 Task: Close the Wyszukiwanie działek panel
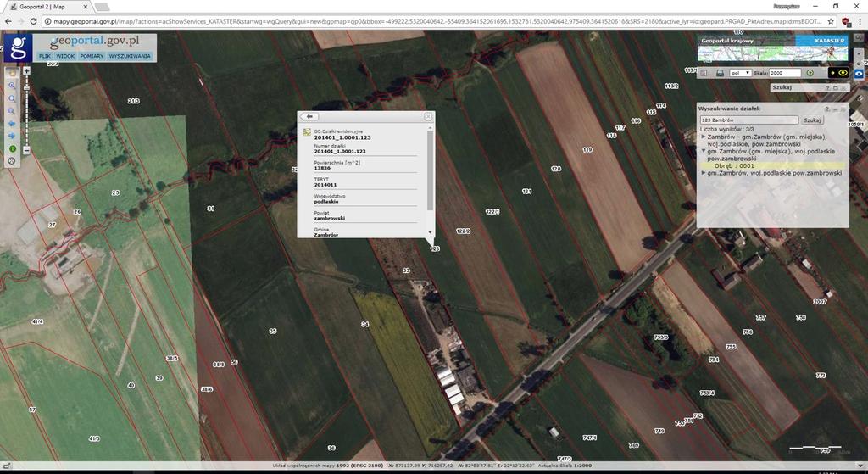pos(843,109)
